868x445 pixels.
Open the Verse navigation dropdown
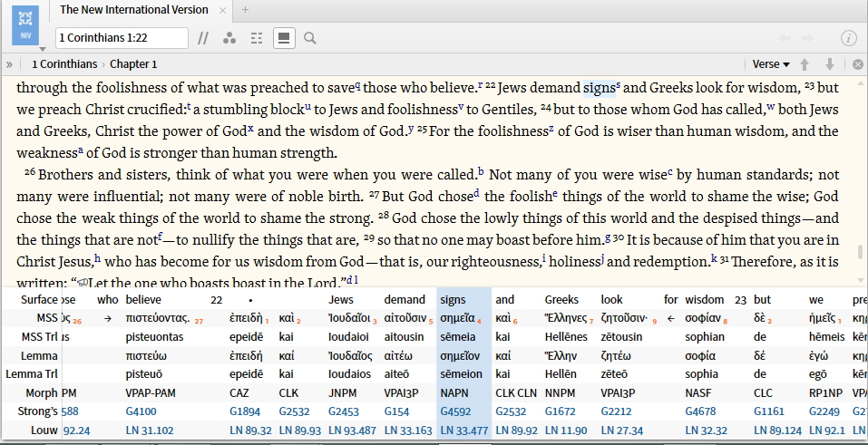pos(771,64)
